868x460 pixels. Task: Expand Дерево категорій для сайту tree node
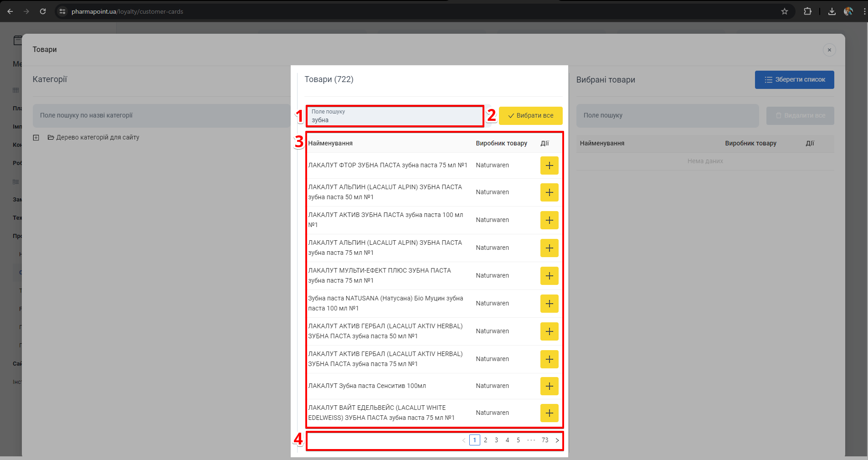click(x=36, y=138)
